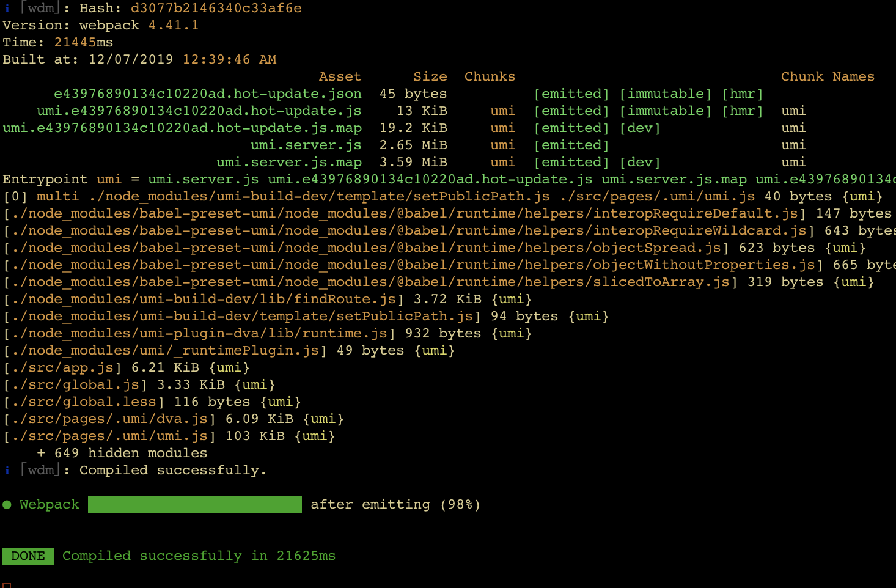Click Compiled successfully in 21625ms message
Screen dimensions: 896x588
[x=199, y=556]
